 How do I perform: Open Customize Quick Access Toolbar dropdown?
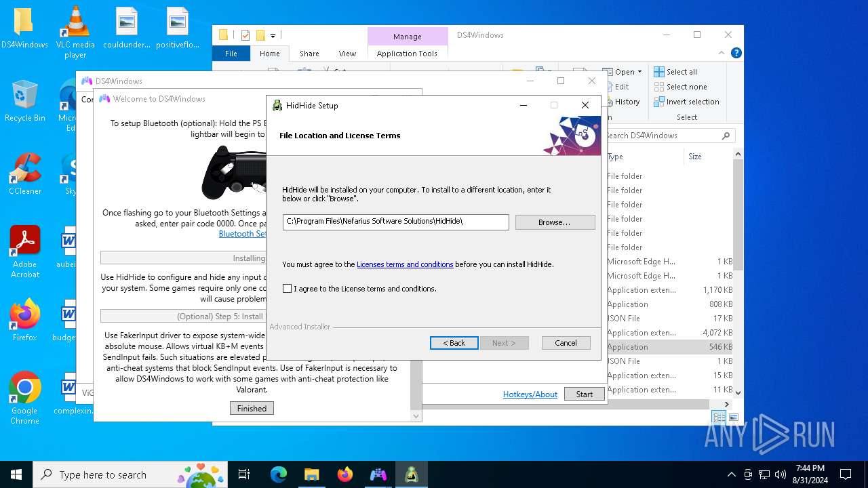click(x=273, y=35)
